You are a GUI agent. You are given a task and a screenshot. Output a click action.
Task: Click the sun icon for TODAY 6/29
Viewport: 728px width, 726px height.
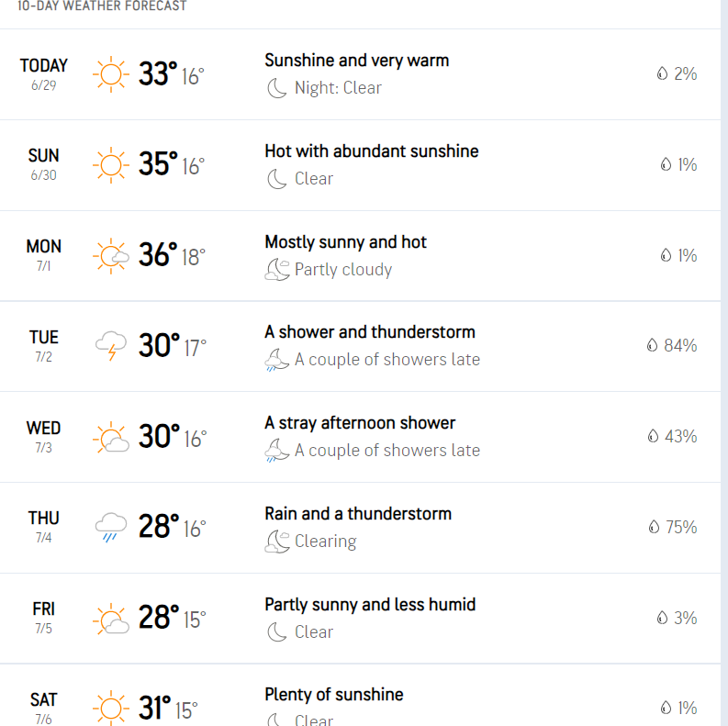coord(111,74)
